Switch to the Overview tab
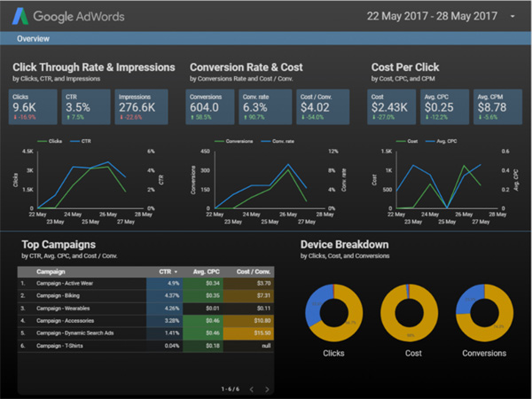Viewport: 532px width, 399px height. [x=34, y=39]
